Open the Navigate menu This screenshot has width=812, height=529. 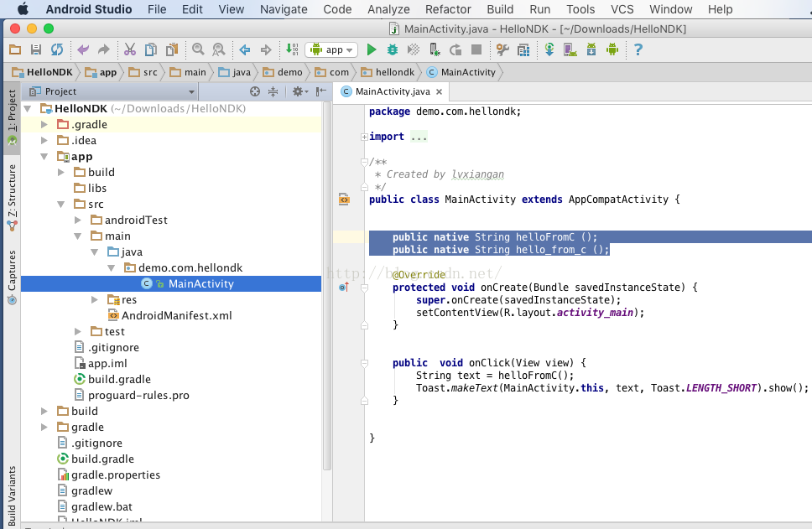284,9
